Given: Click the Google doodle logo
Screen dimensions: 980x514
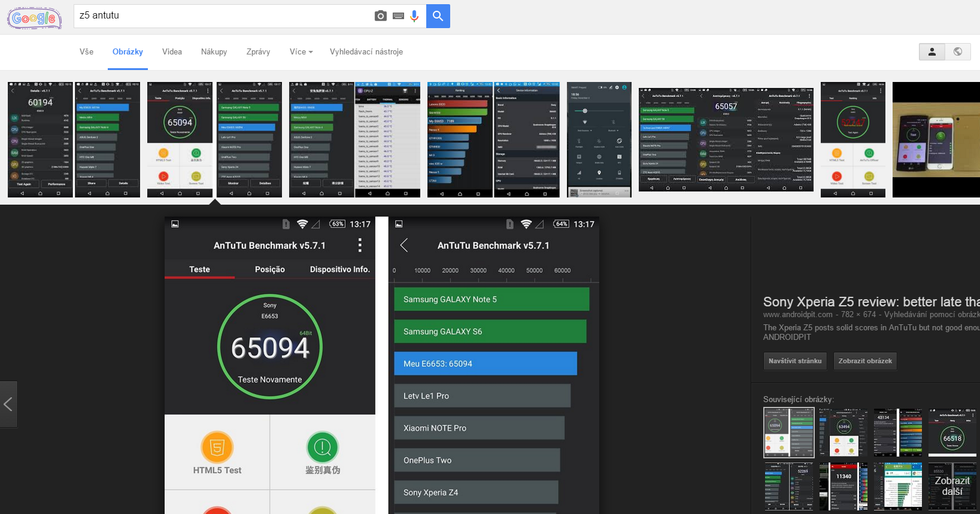Looking at the screenshot, I should 34,18.
